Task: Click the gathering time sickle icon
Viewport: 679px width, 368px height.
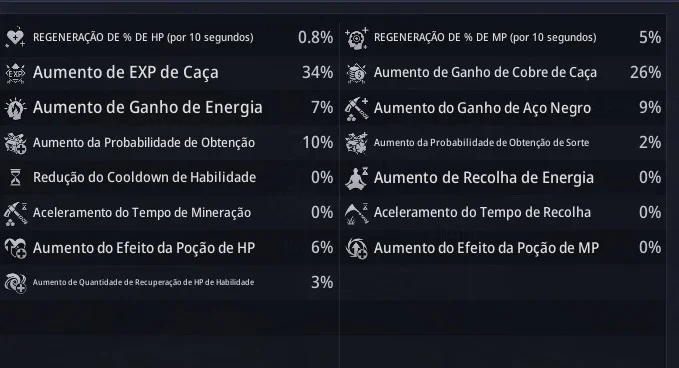Action: pos(356,213)
